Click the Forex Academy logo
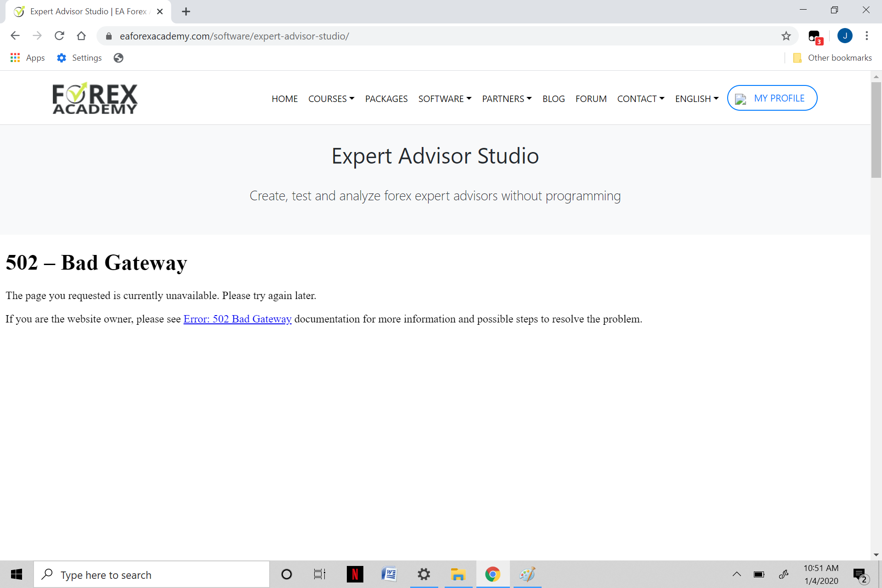This screenshot has height=588, width=882. point(95,98)
